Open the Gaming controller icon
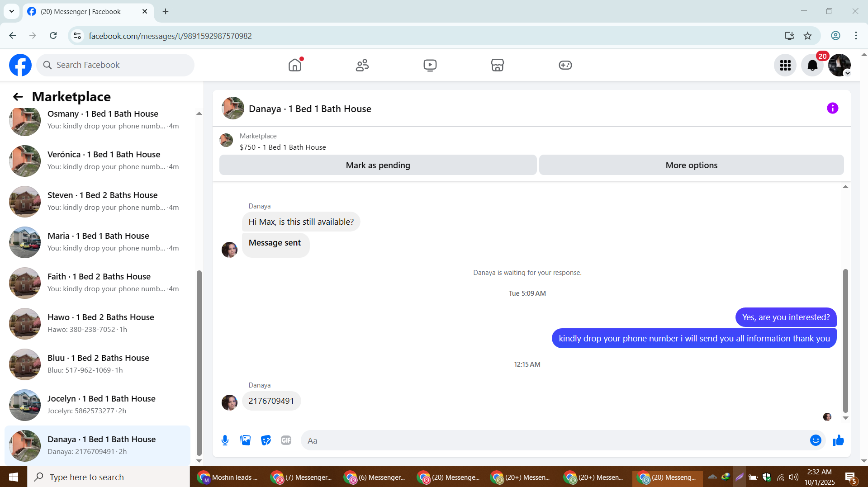Screen dimensions: 868x487 coord(565,65)
